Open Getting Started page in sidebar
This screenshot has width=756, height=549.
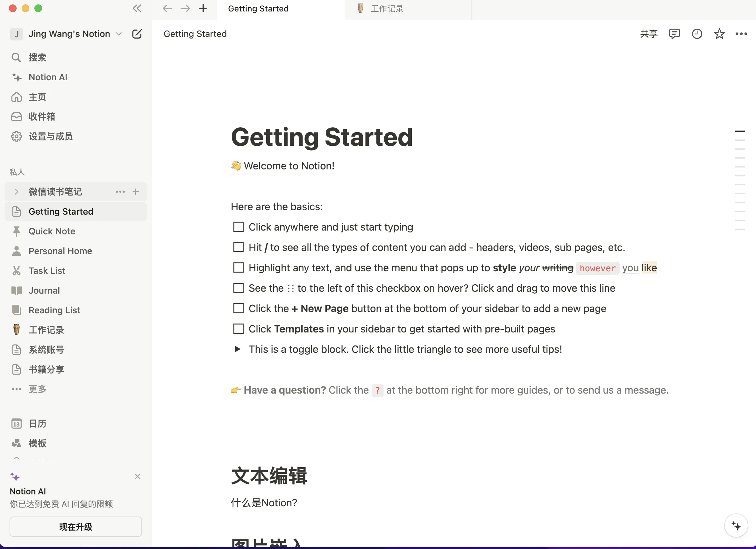[76, 212]
